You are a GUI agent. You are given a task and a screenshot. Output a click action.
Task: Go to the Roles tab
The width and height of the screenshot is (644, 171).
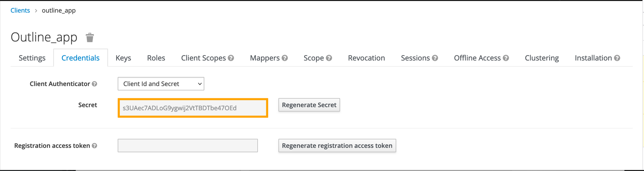point(156,58)
